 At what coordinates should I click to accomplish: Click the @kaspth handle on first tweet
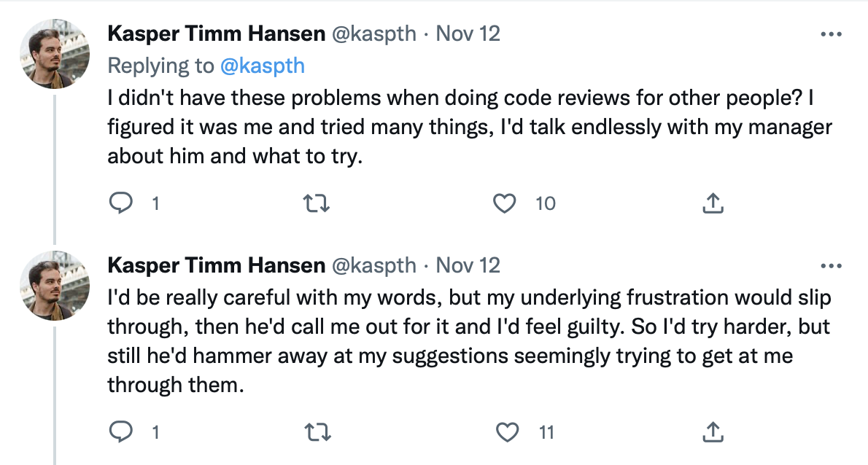(x=373, y=34)
